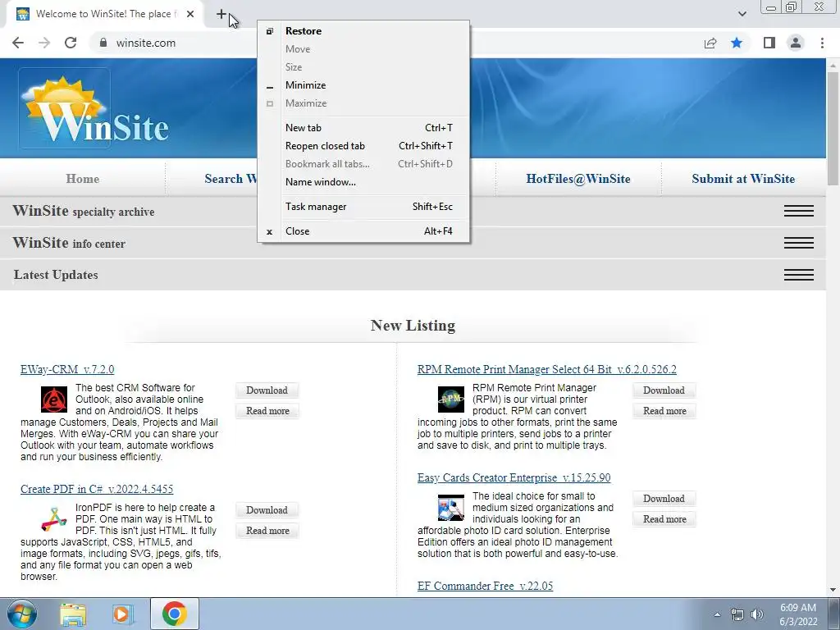Open Chrome three-dot menu

tap(822, 43)
